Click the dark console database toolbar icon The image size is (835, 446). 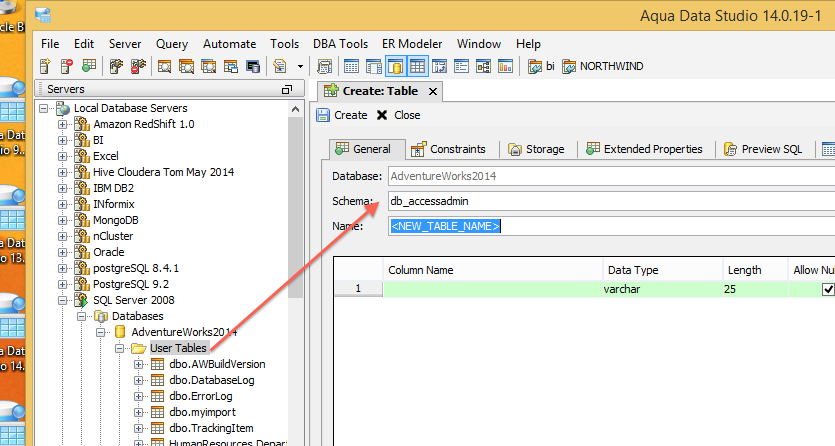click(253, 66)
